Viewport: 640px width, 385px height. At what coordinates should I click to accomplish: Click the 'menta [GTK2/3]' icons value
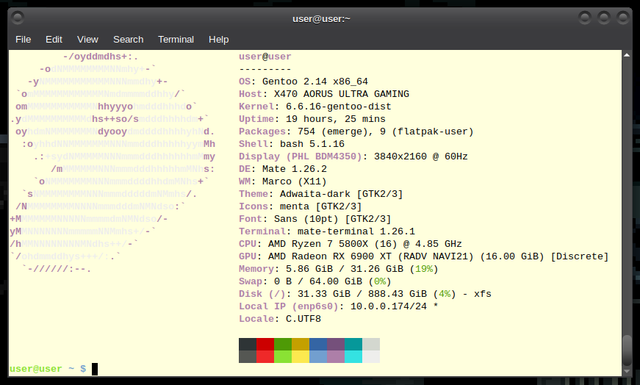click(321, 206)
